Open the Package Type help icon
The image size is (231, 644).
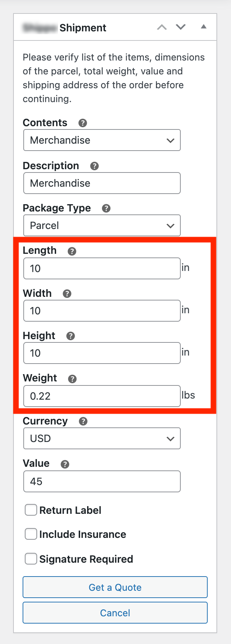point(106,208)
